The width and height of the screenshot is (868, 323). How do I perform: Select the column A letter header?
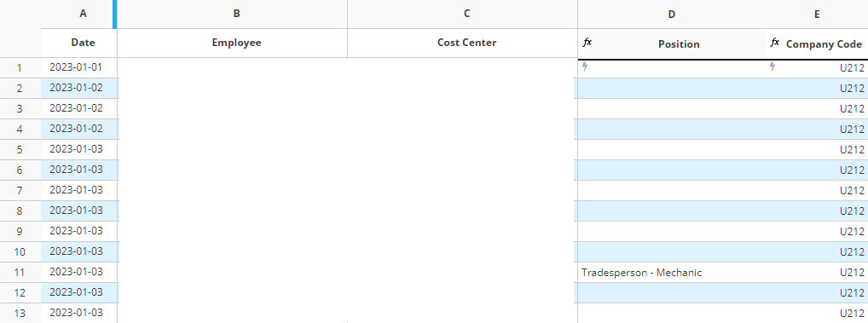click(x=83, y=14)
